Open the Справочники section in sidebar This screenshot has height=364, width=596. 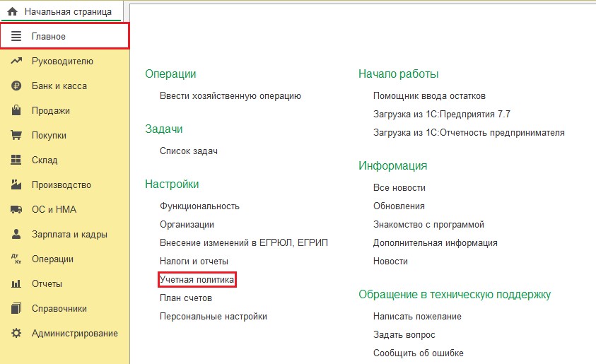pyautogui.click(x=59, y=309)
